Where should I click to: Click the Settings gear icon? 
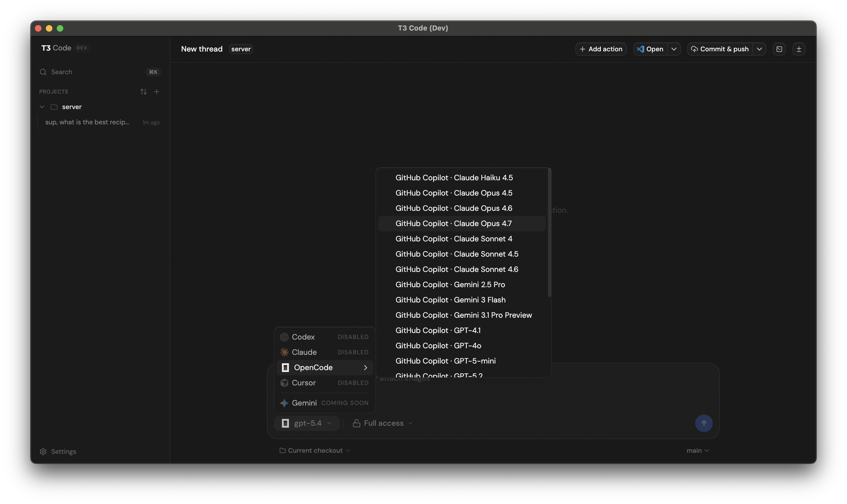pos(43,451)
